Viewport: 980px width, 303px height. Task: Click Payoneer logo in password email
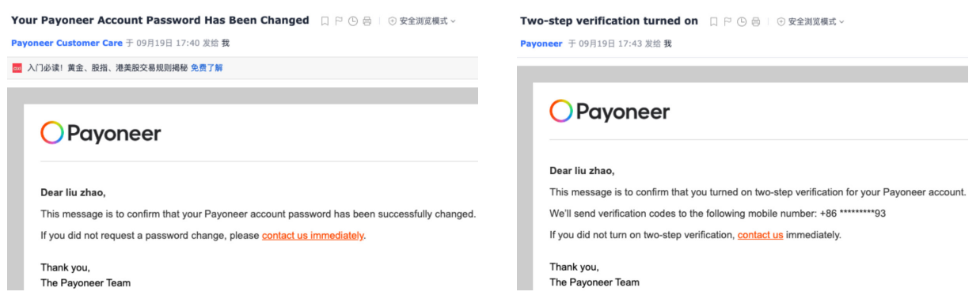[101, 133]
